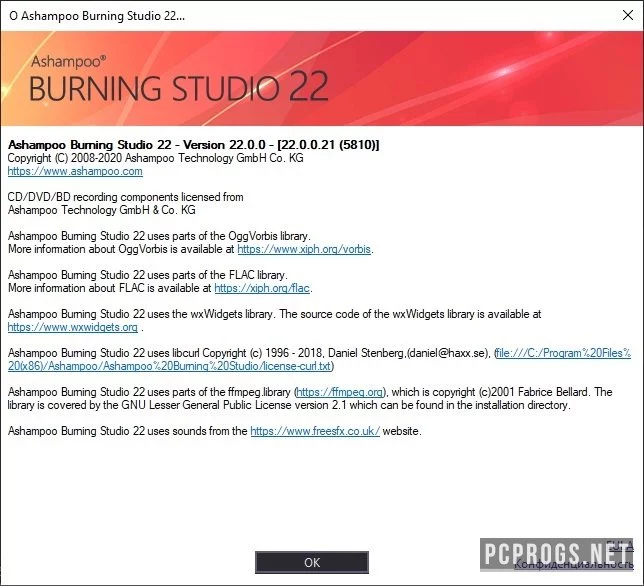
Task: Open the https://www.ashampoo.com link
Action: pos(75,171)
